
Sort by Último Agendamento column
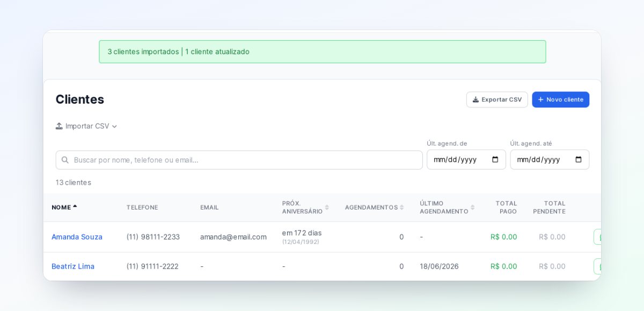click(x=447, y=207)
